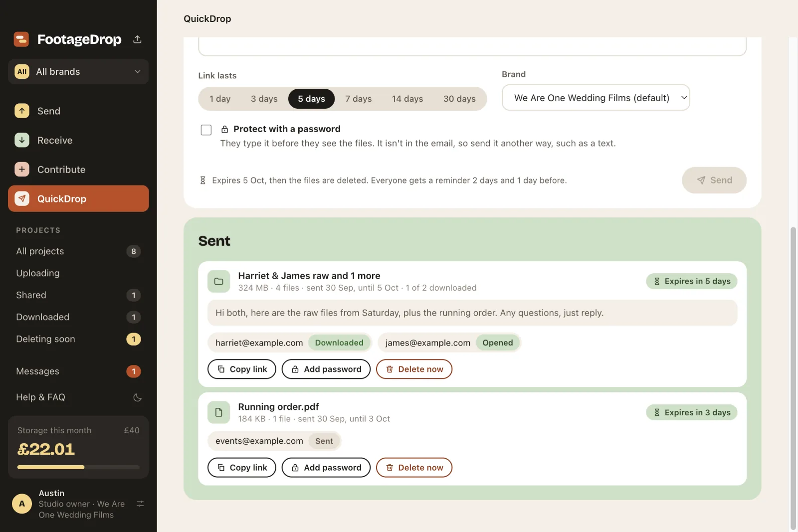Toggle dark mode moon icon
798x532 pixels.
point(138,397)
